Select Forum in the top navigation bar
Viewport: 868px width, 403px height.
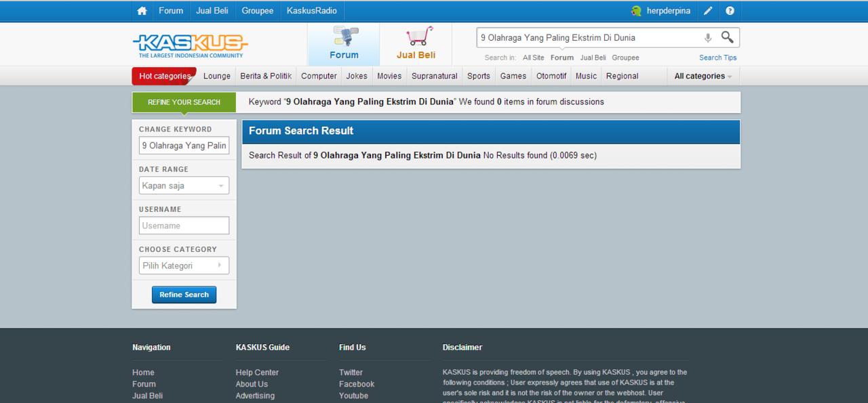tap(171, 11)
